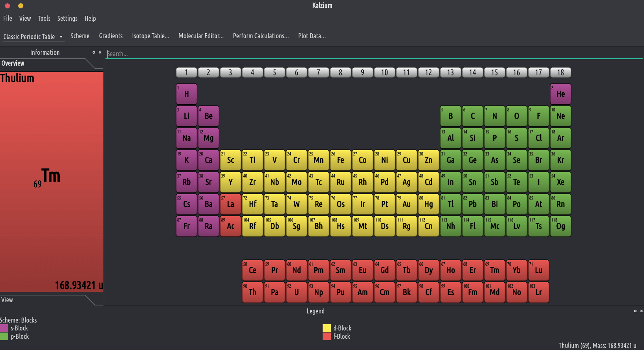Viewport: 644px width, 350px height.
Task: Click the purple s-Block legend swatch
Action: click(4, 328)
